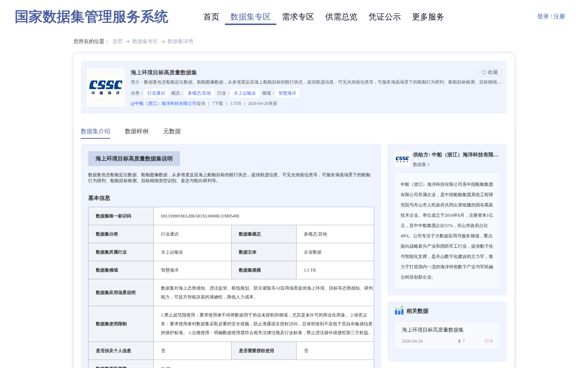Switch to the 元数据 tab

(172, 131)
